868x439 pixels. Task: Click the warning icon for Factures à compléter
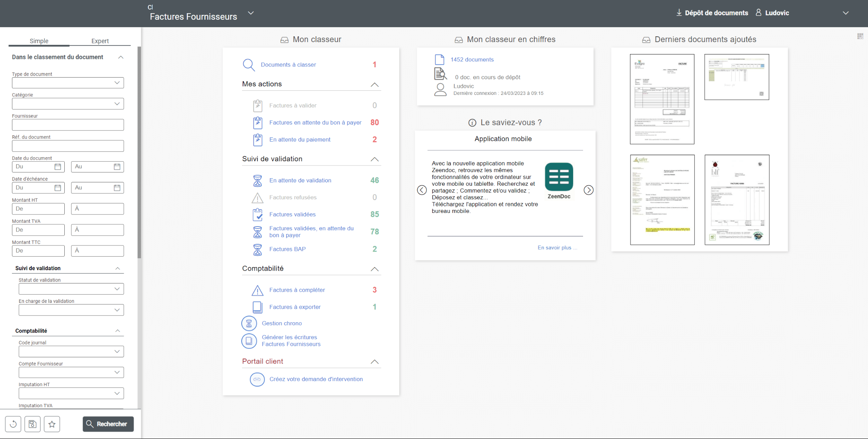click(258, 290)
